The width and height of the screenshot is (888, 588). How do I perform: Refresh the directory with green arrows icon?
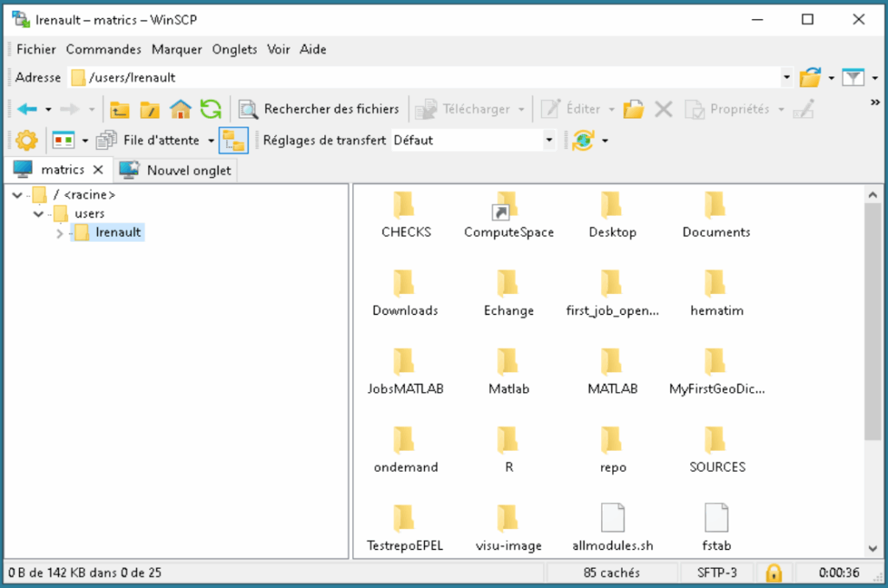(211, 109)
